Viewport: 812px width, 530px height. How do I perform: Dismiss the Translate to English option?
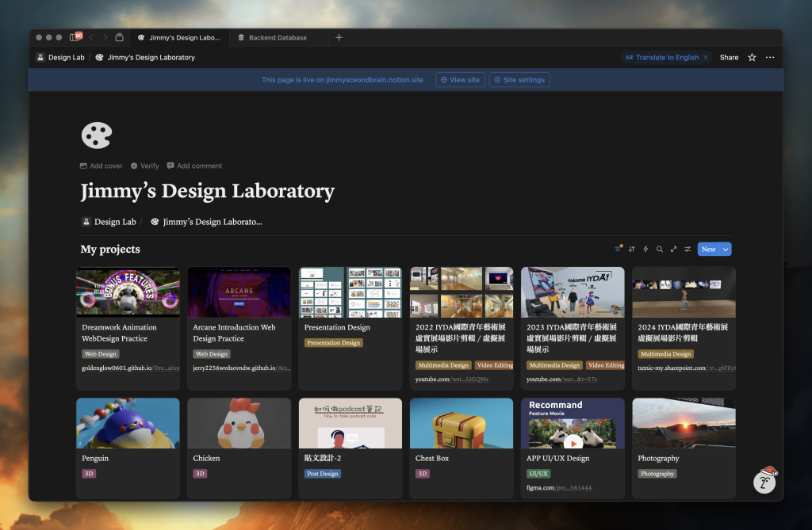click(706, 57)
